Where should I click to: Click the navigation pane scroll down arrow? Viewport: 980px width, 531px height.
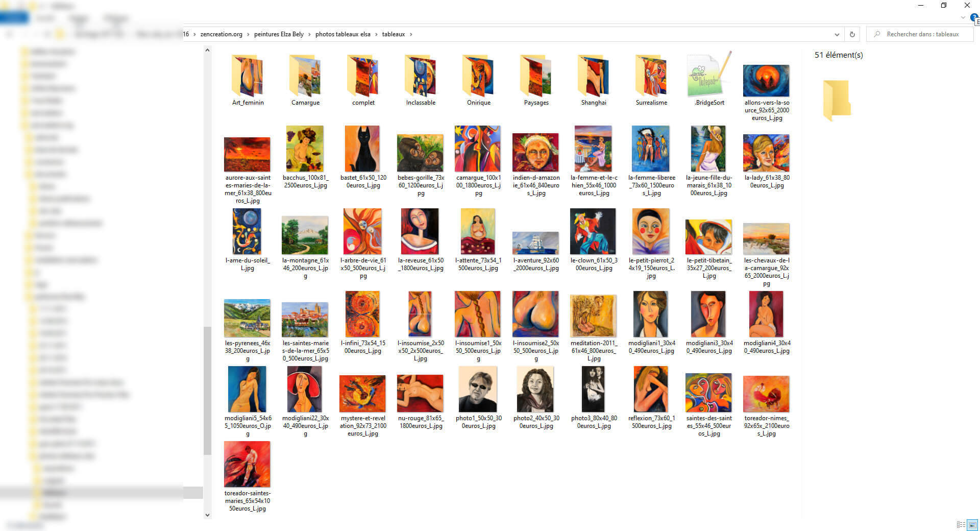click(x=207, y=515)
